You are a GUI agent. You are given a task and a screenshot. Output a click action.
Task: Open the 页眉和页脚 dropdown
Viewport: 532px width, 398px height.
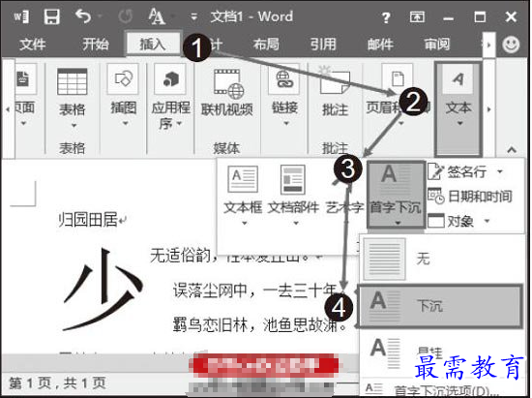click(399, 95)
